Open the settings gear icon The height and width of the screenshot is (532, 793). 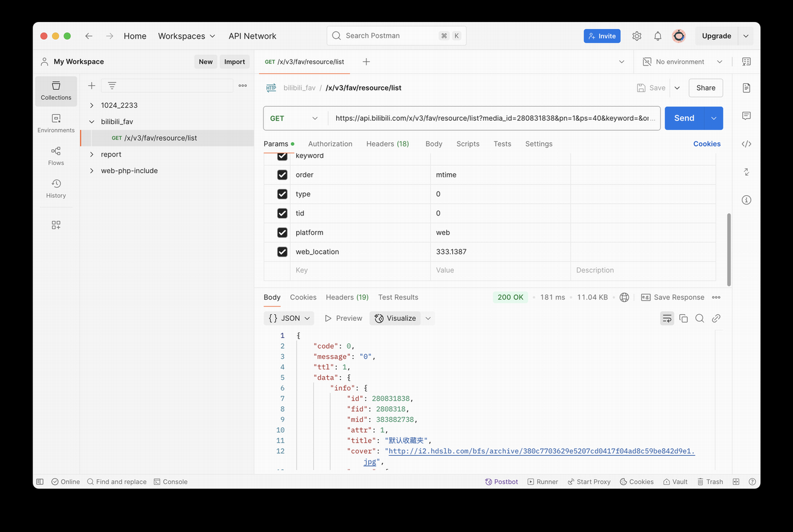[637, 36]
